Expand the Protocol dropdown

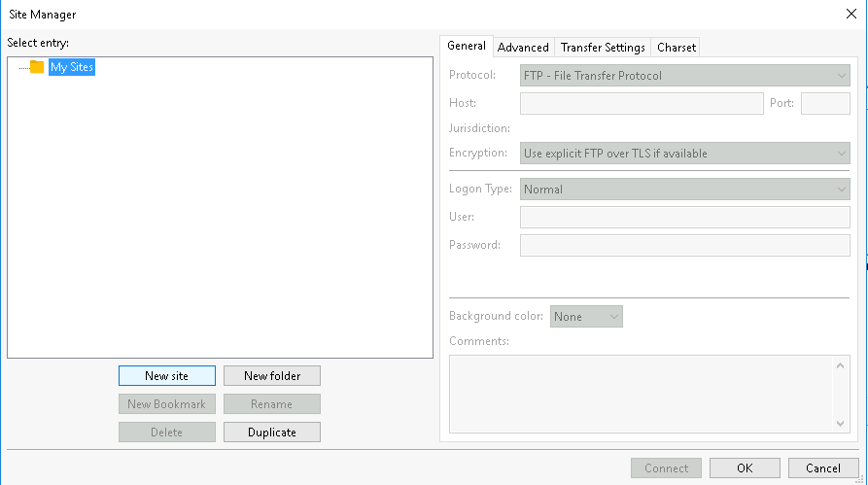click(x=684, y=76)
